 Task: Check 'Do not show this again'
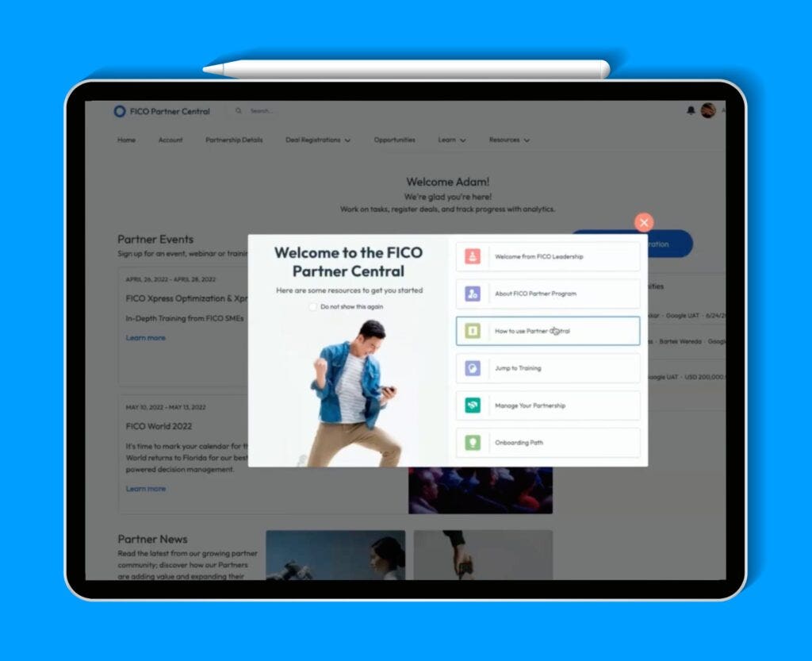(x=312, y=306)
